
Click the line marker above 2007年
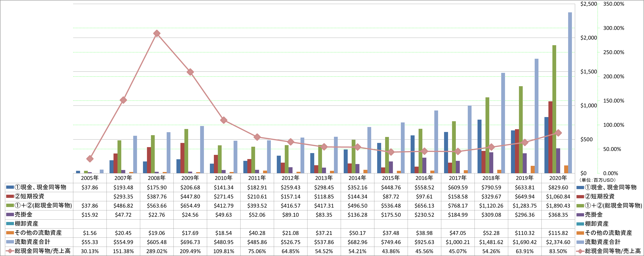[x=123, y=100]
